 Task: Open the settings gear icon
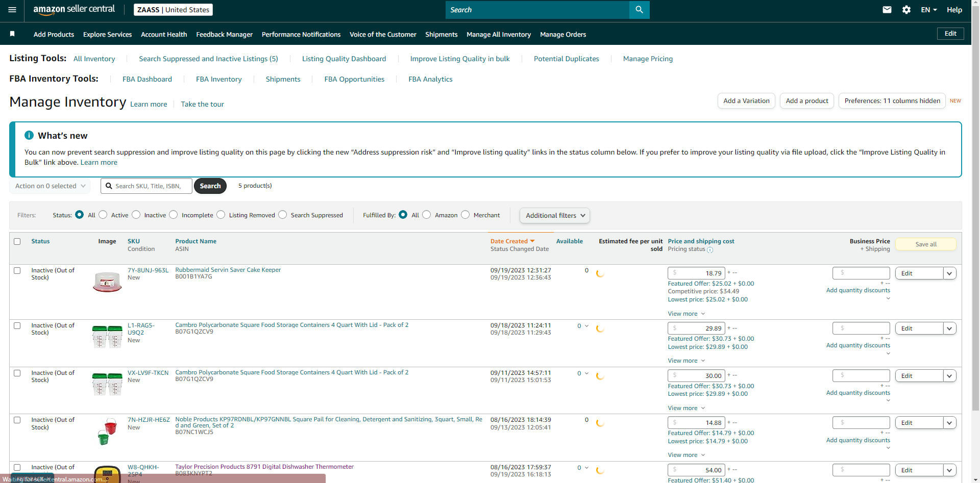pos(906,10)
